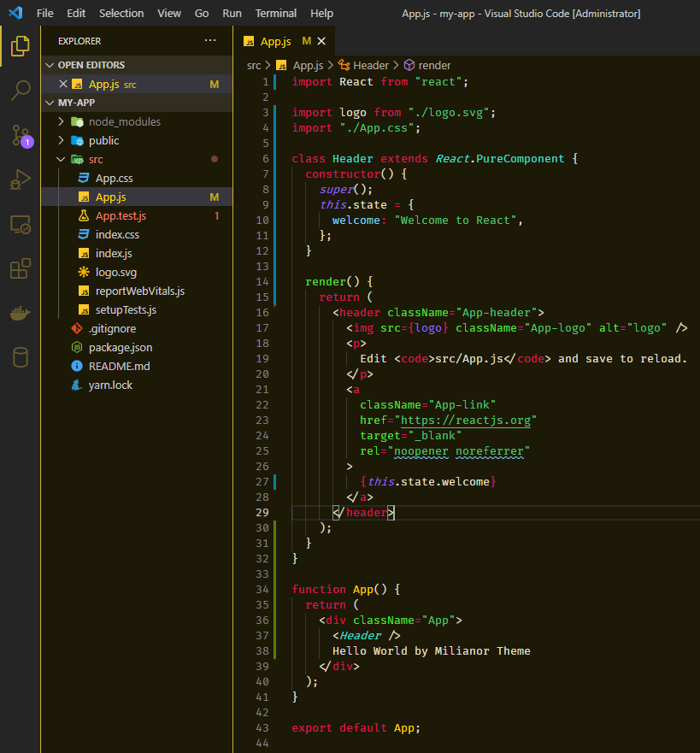Close App.js in Open Editors list

pyautogui.click(x=63, y=84)
